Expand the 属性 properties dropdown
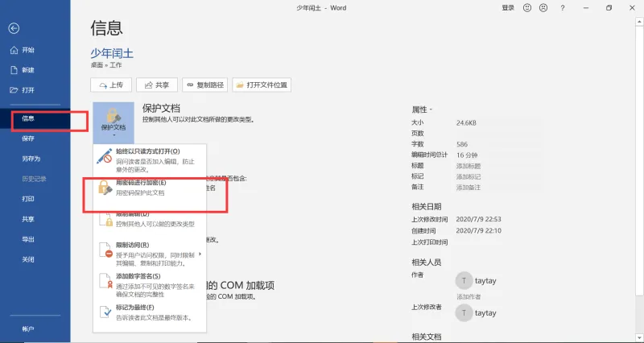Screen dimensions: 644x343 422,110
